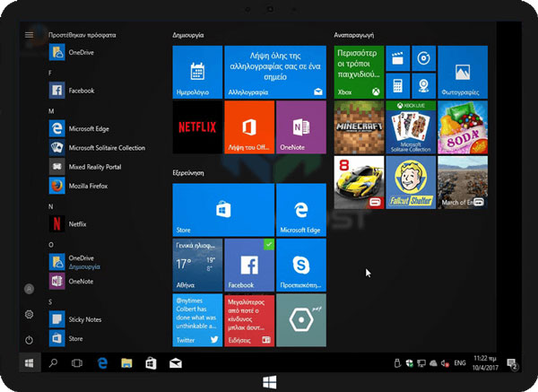Click the Windows Start button on taskbar

pyautogui.click(x=30, y=362)
